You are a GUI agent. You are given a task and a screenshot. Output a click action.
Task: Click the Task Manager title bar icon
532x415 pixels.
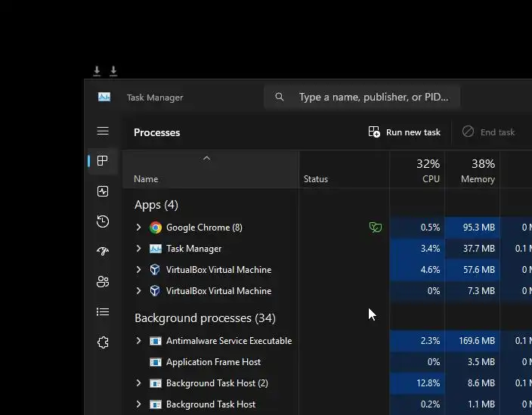(104, 97)
